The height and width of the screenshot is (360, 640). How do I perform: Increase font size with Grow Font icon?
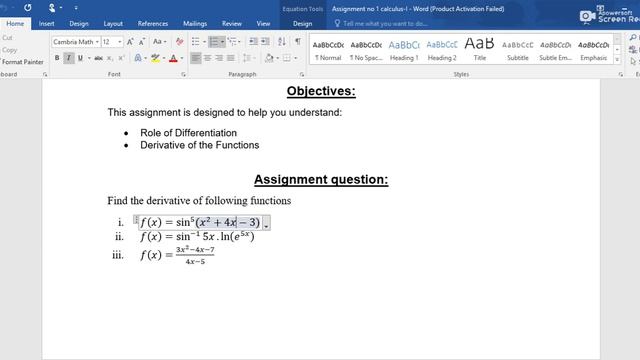[130, 42]
